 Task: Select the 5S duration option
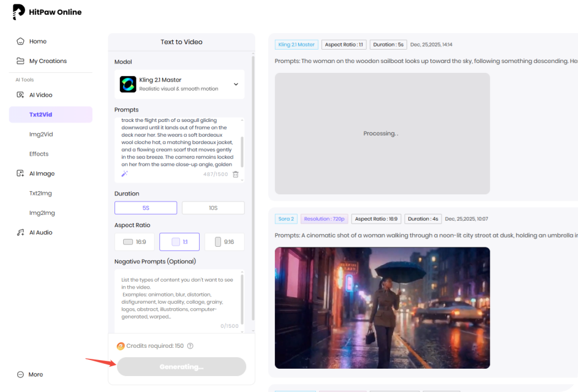[146, 208]
